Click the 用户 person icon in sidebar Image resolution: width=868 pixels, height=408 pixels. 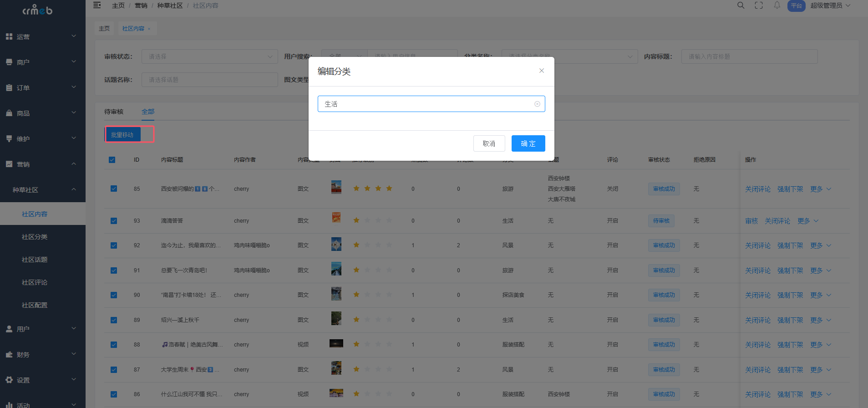click(9, 329)
